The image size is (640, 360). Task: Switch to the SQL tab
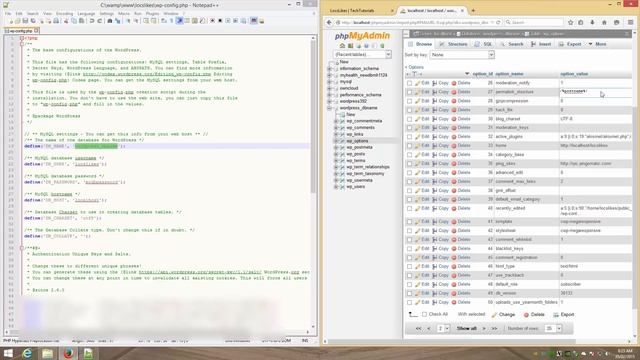point(484,44)
